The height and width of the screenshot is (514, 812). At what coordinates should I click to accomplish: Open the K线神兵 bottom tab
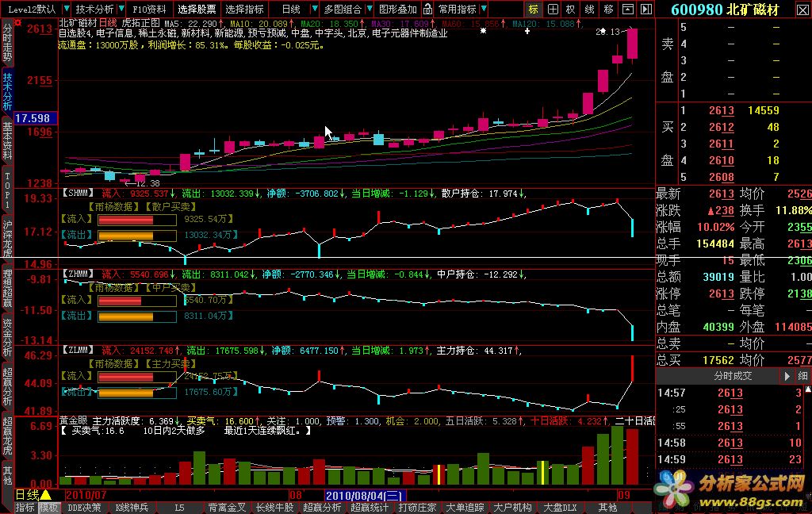click(132, 508)
